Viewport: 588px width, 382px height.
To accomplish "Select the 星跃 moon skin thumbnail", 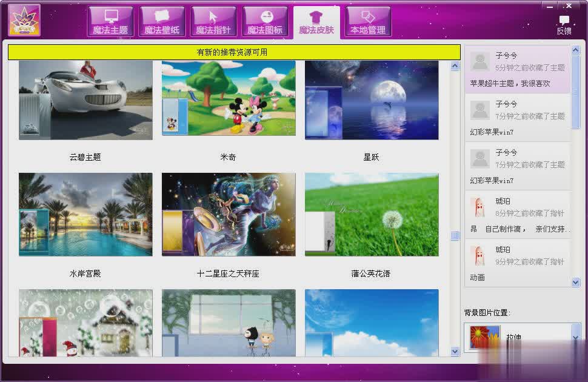I will click(x=372, y=100).
